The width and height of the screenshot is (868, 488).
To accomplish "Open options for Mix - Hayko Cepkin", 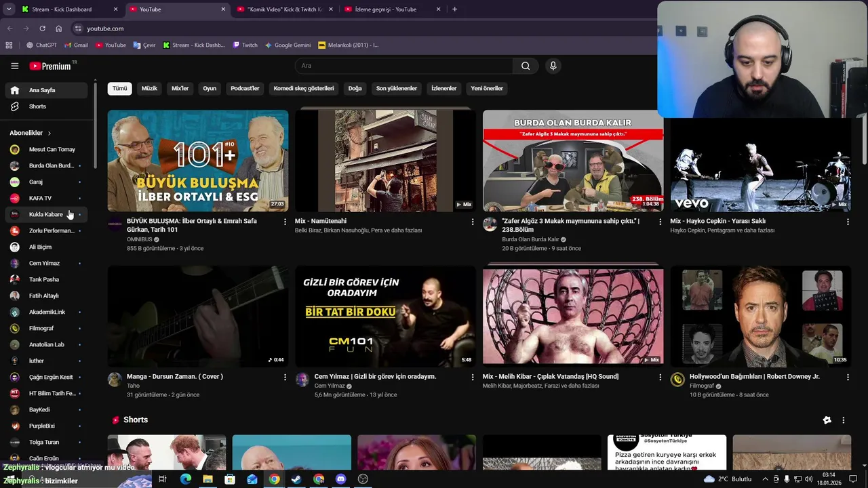I will coord(848,222).
